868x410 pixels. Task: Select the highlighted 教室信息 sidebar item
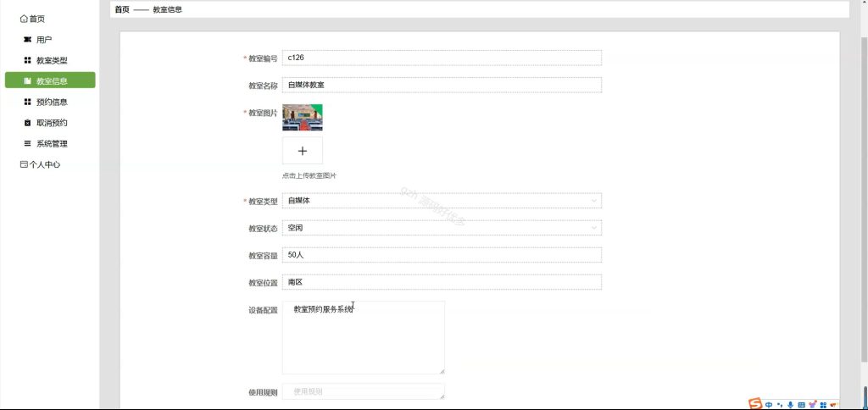click(50, 80)
